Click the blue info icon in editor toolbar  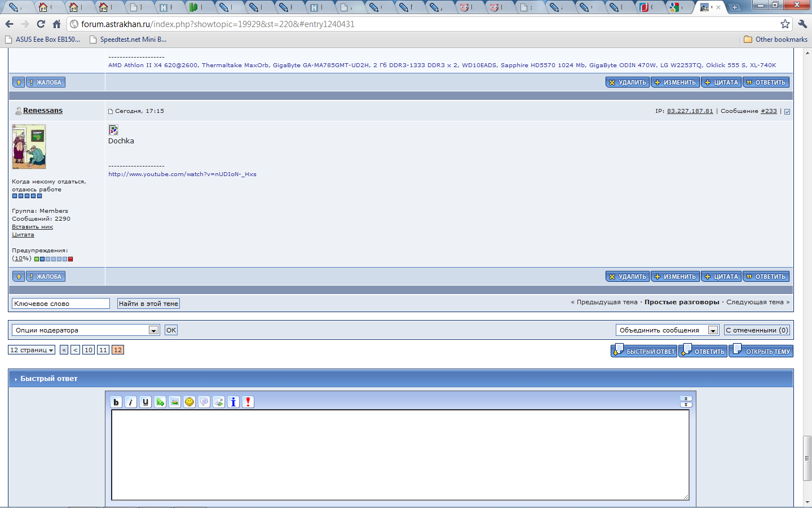pos(233,402)
